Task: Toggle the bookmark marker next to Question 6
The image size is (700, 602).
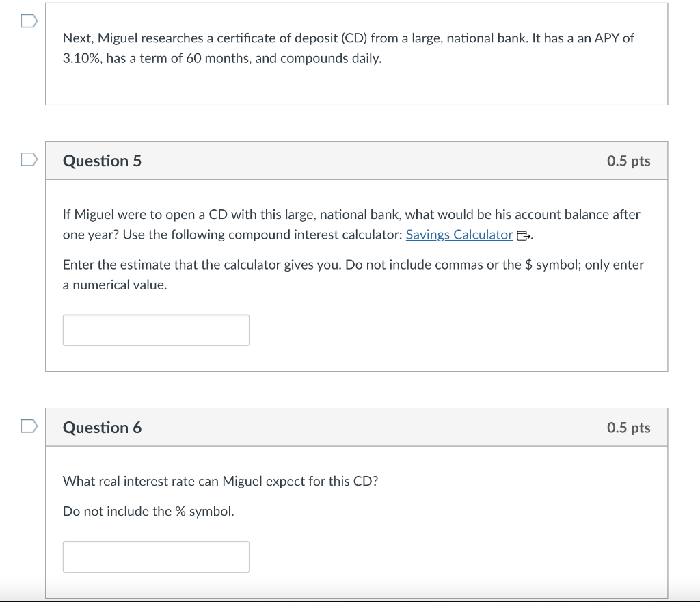Action: [x=28, y=426]
